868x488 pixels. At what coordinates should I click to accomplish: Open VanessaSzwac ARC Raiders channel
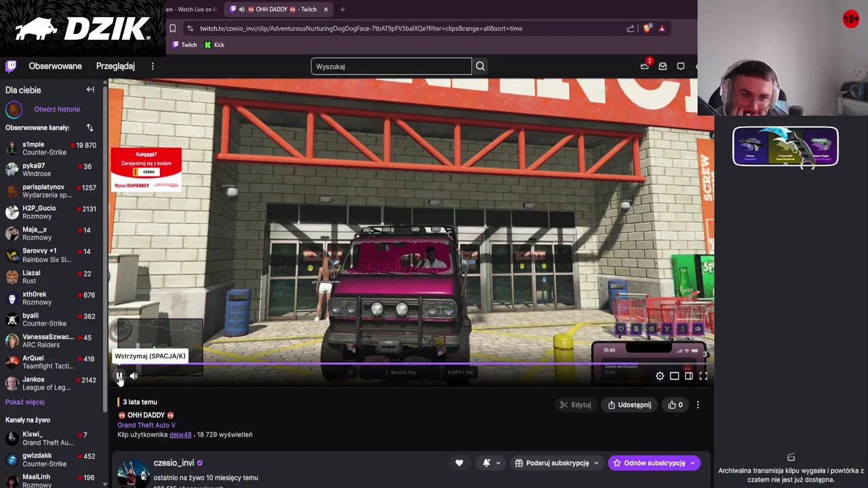point(52,341)
